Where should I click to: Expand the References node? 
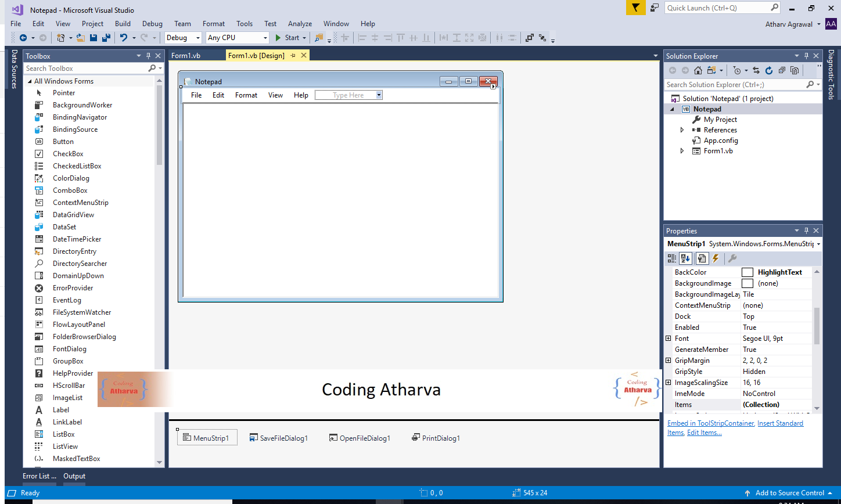click(682, 130)
